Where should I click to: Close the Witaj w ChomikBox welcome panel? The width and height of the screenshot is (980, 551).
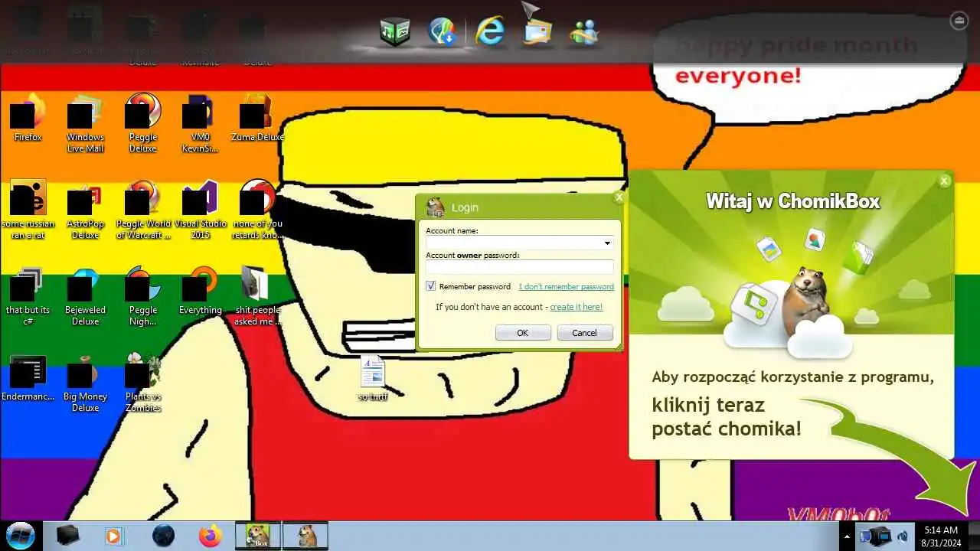pos(944,181)
